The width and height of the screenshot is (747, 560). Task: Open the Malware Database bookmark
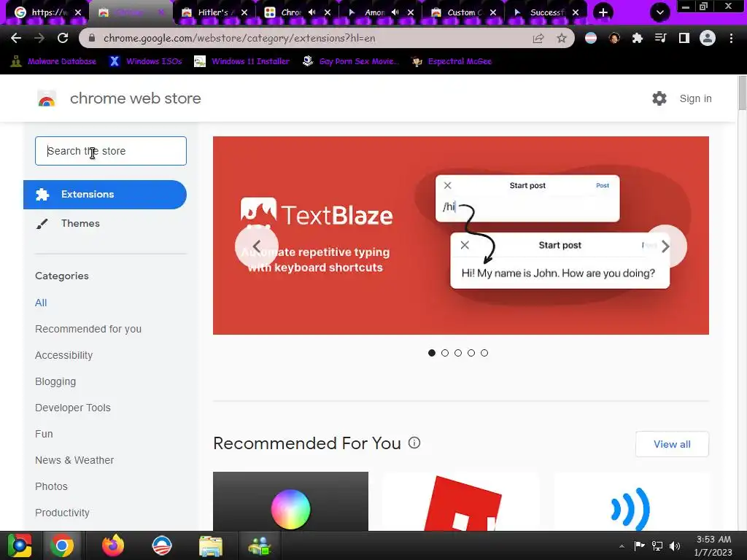point(53,61)
